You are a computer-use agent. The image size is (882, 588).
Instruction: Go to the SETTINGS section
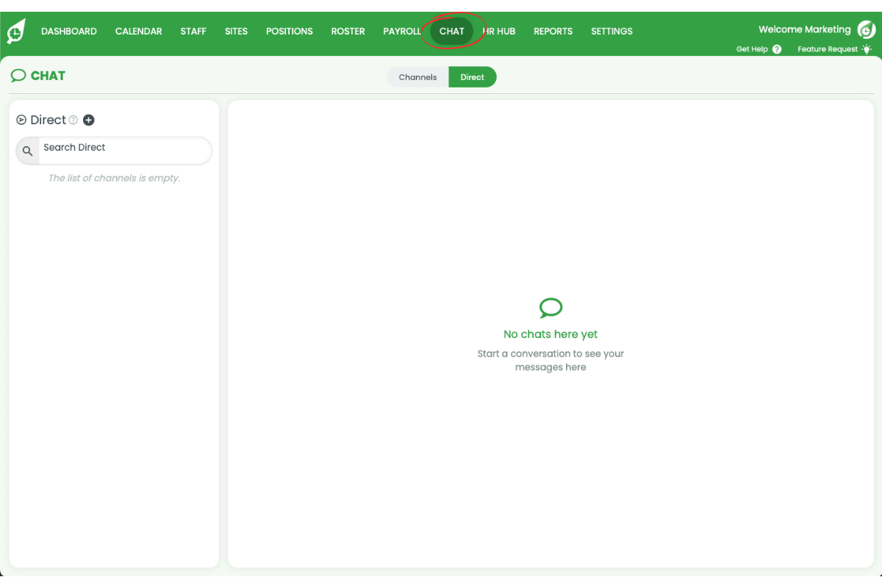(612, 31)
